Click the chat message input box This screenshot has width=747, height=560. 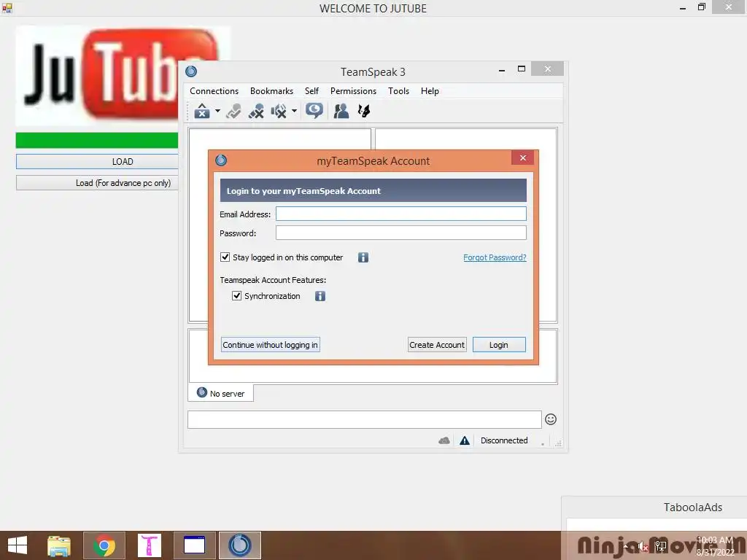pos(365,419)
